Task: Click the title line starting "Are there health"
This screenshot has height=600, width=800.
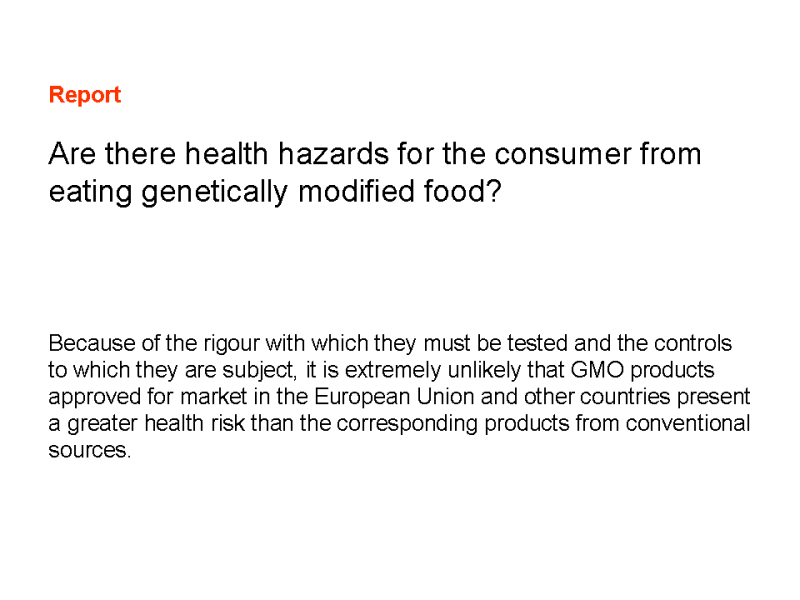Action: click(374, 154)
